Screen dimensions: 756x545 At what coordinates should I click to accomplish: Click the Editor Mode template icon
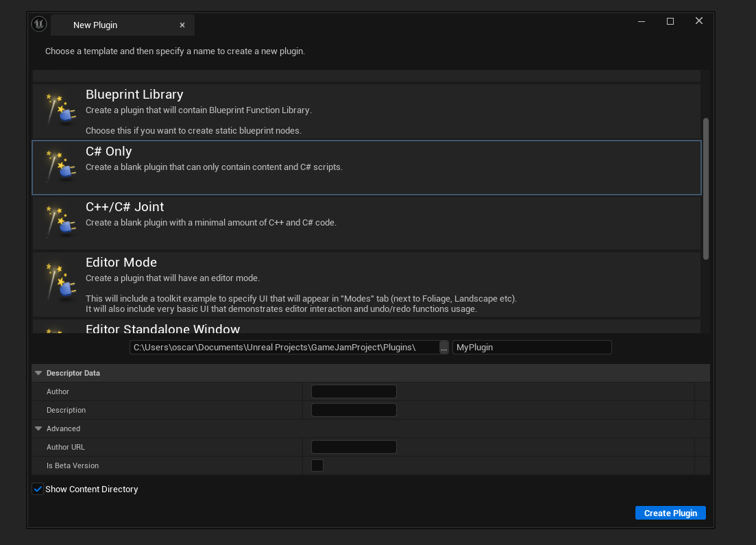coord(60,281)
